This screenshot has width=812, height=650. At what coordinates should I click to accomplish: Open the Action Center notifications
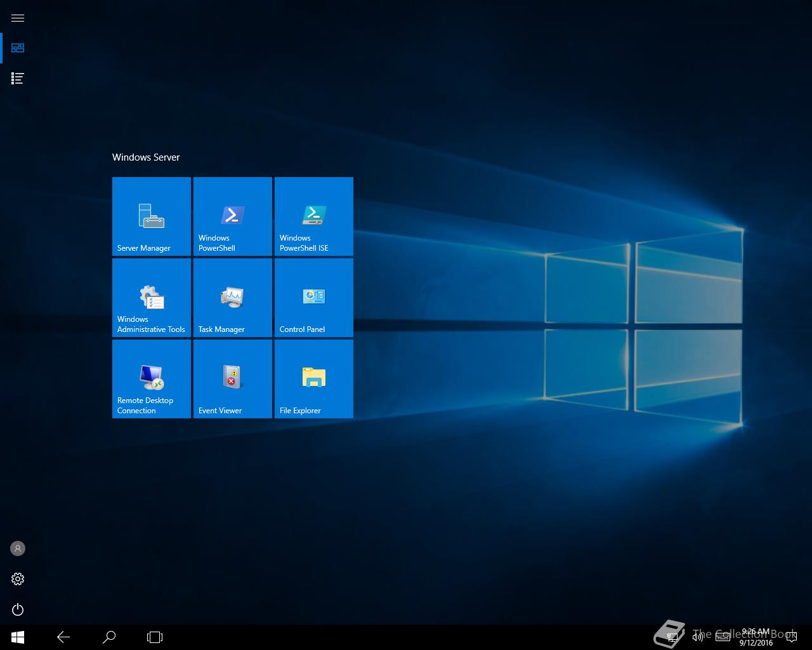pos(792,637)
